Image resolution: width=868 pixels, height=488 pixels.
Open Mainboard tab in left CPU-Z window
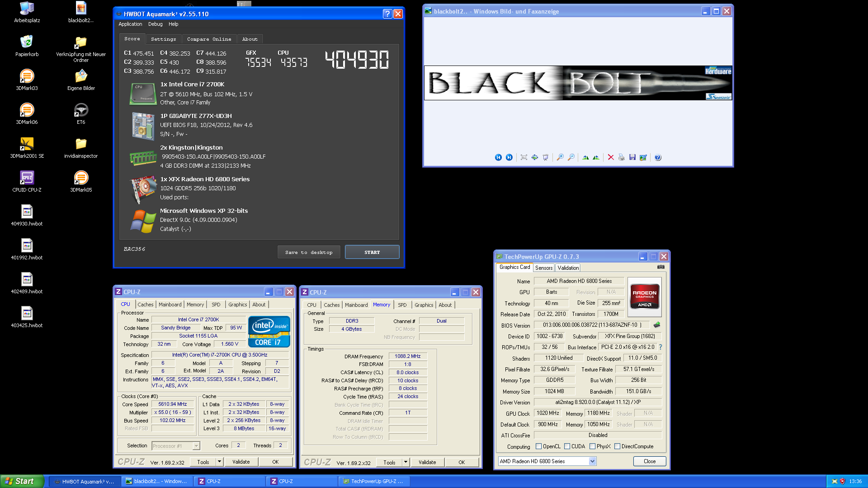170,305
